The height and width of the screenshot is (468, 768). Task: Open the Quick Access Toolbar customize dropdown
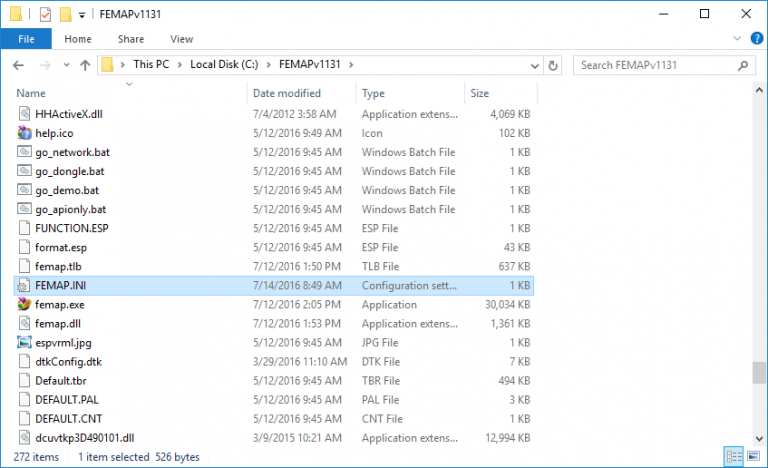click(x=82, y=15)
